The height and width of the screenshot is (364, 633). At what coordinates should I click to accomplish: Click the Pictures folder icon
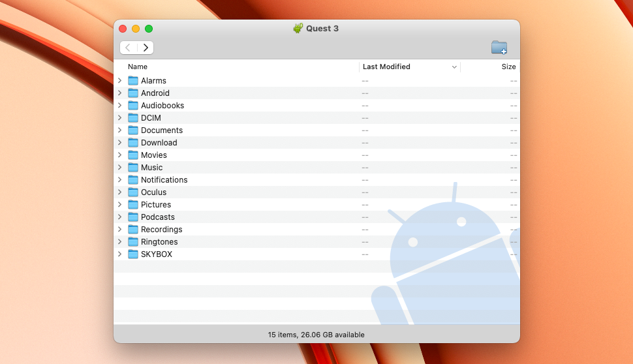pyautogui.click(x=133, y=205)
